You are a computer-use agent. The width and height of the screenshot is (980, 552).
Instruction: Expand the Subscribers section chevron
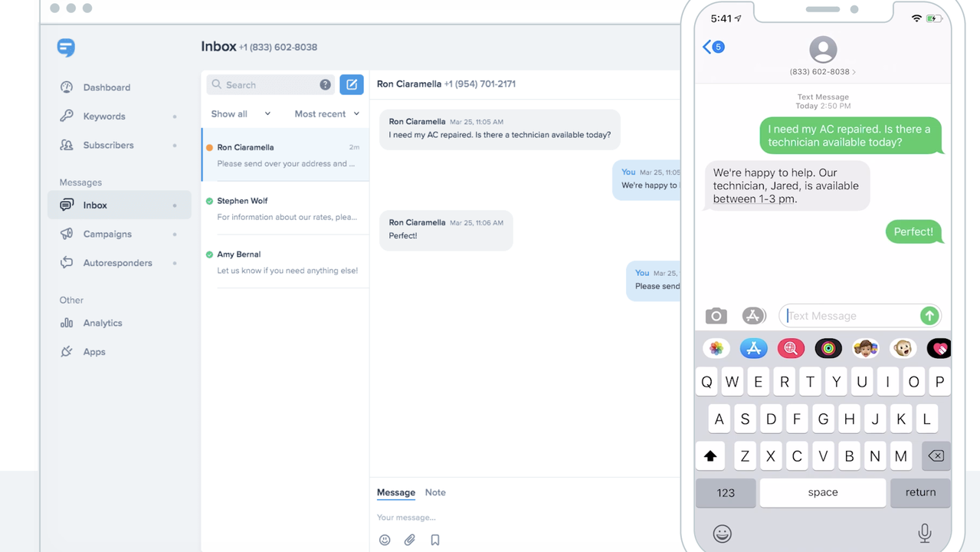point(176,145)
